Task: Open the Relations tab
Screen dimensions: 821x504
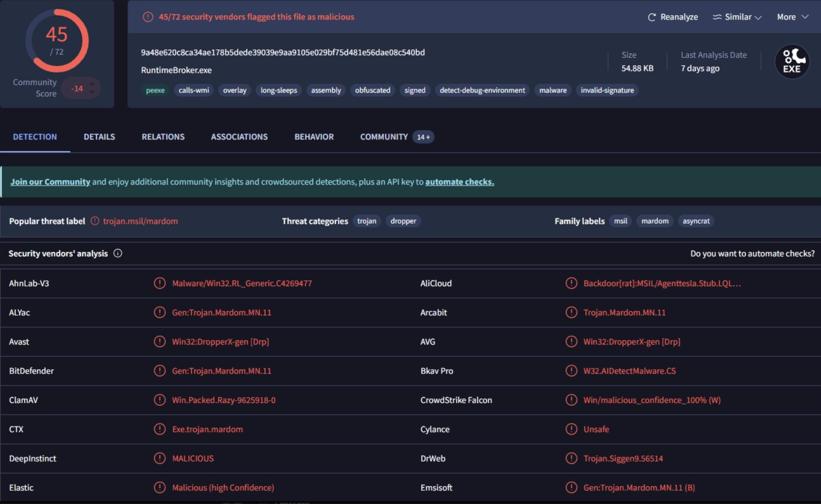Action: point(163,137)
